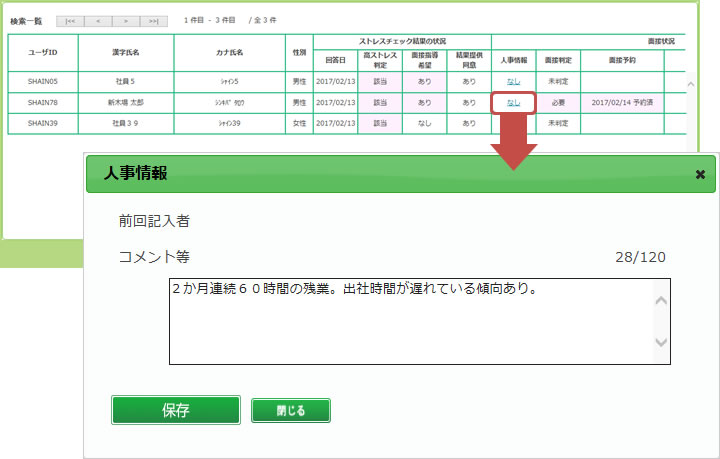The width and height of the screenshot is (720, 459).
Task: Click the 性別 column header
Action: [x=299, y=53]
